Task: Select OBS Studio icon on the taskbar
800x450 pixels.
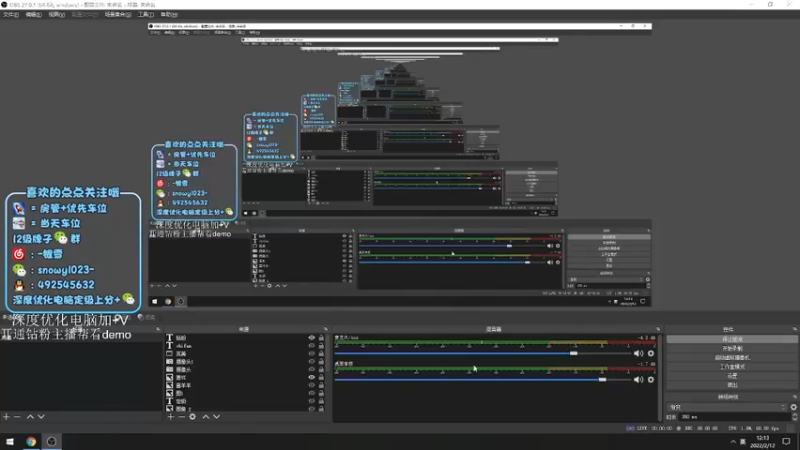Action: coord(52,441)
